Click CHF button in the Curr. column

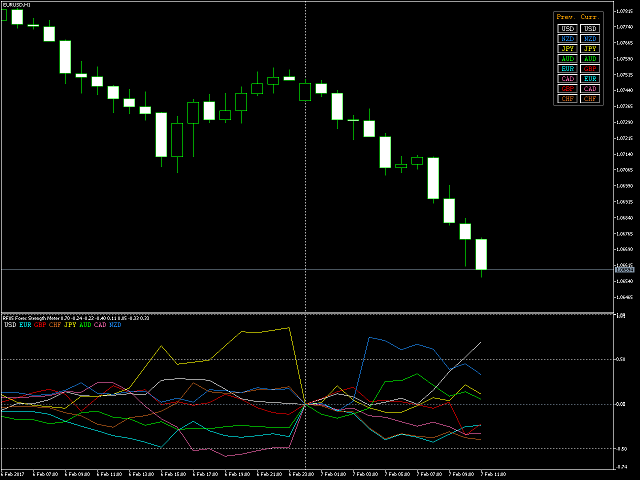pyautogui.click(x=591, y=98)
